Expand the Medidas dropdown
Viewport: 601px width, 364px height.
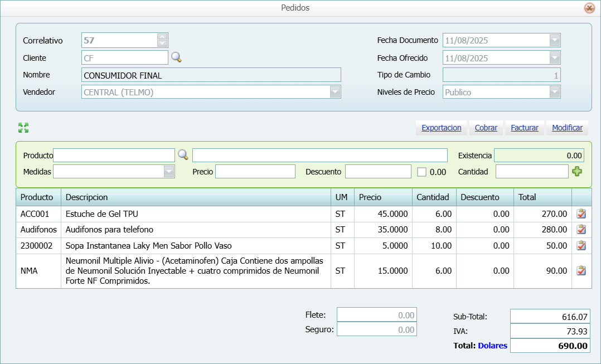pos(168,172)
